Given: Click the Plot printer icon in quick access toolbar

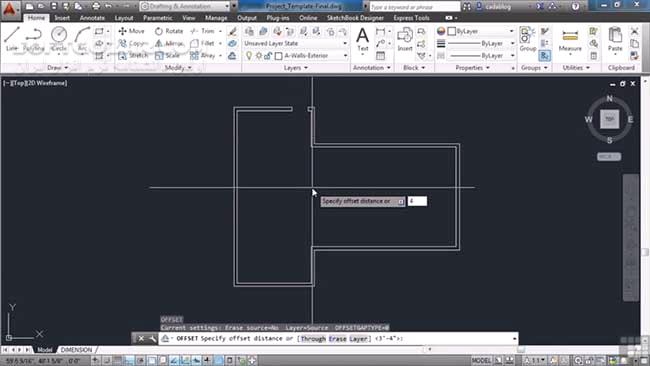Looking at the screenshot, I should pos(96,6).
